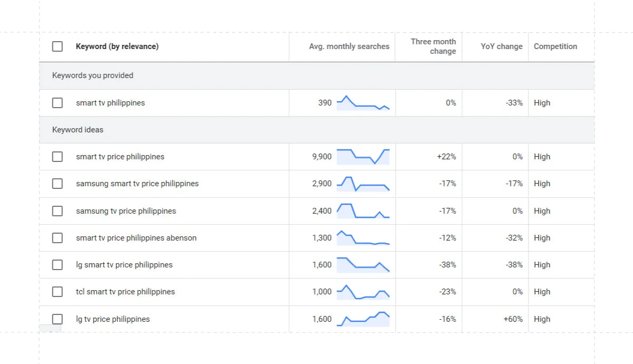The image size is (633, 364).
Task: Open trend sparkline for smart tv philippines
Action: [x=363, y=103]
